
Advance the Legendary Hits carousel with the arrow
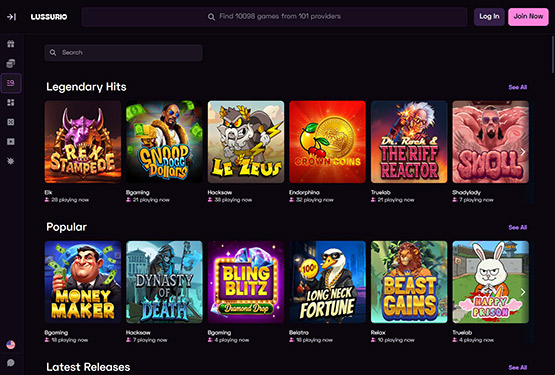[523, 152]
